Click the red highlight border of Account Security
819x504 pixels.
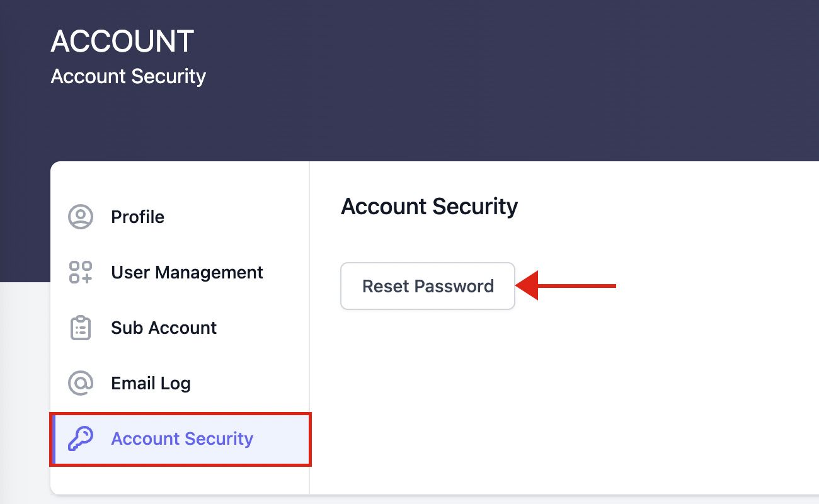tap(180, 413)
